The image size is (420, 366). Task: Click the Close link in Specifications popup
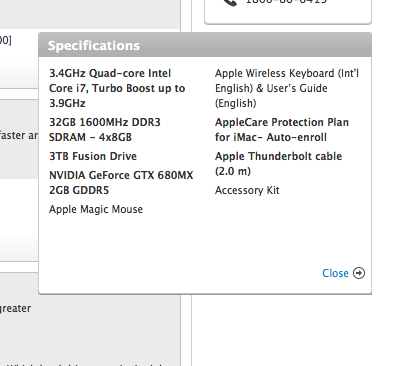pos(335,273)
